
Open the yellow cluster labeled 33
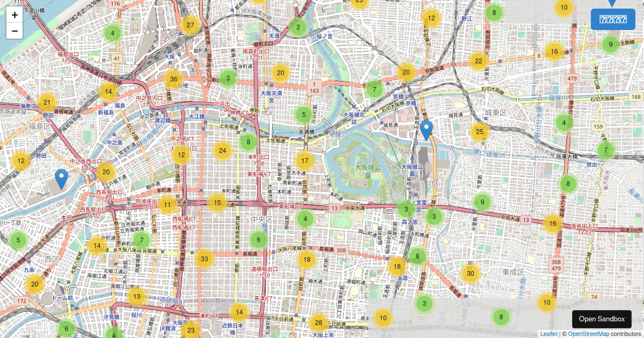pyautogui.click(x=204, y=260)
